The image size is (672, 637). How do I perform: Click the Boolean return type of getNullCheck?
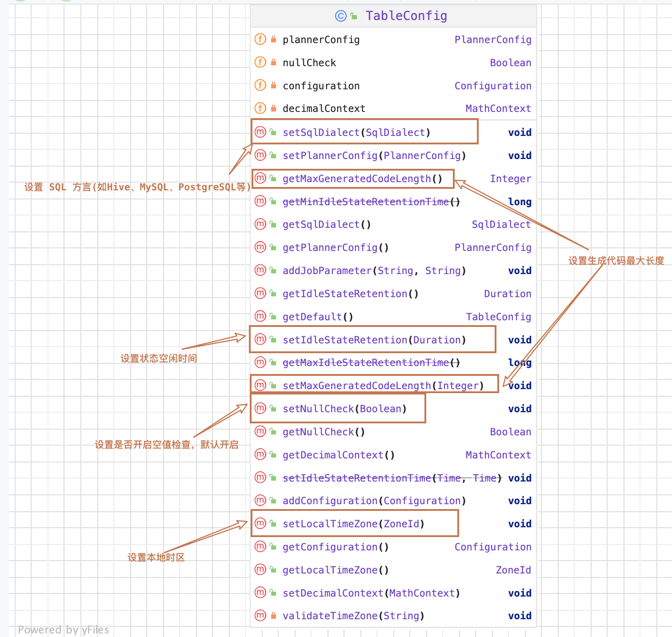click(511, 432)
